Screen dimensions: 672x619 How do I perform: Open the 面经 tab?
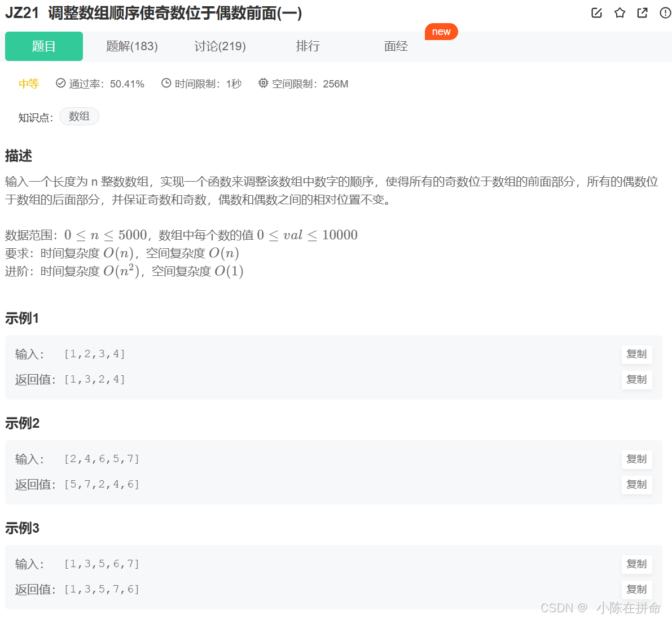point(396,46)
